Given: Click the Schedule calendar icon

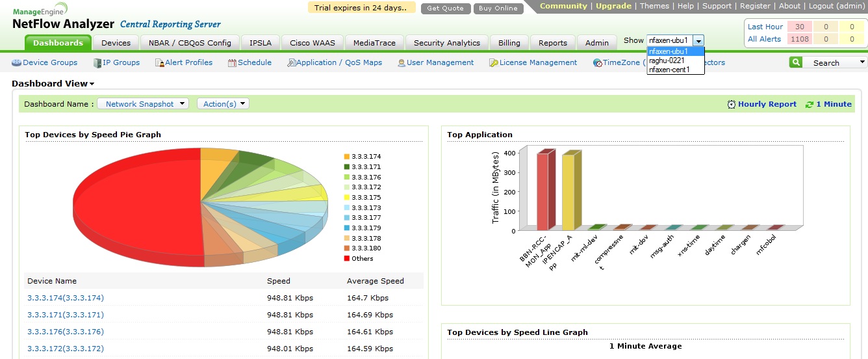Looking at the screenshot, I should 233,63.
